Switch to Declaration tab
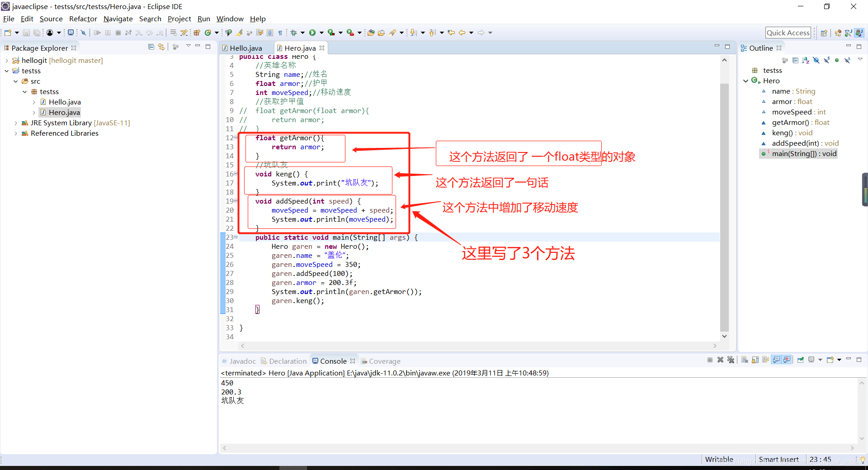The width and height of the screenshot is (868, 470). (x=283, y=361)
